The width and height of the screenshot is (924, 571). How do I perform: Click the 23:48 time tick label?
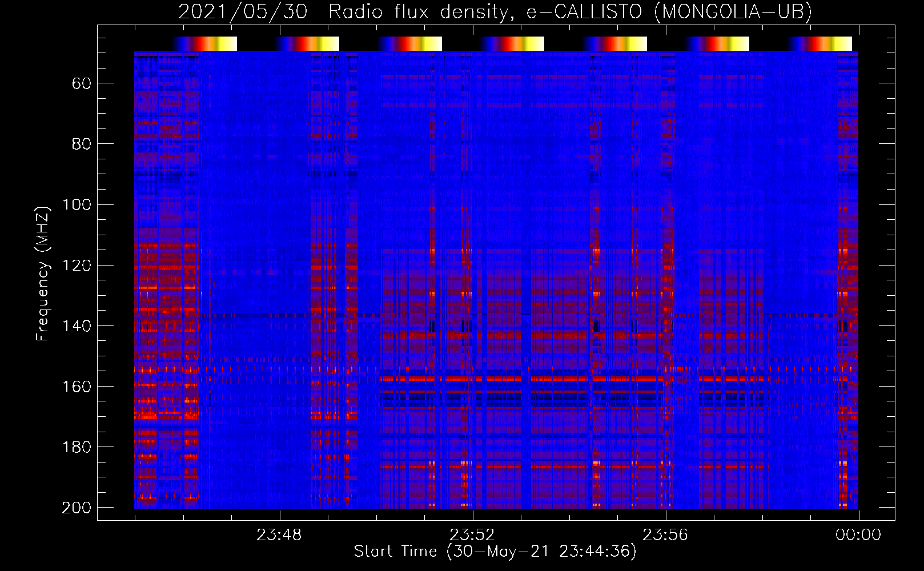click(279, 535)
